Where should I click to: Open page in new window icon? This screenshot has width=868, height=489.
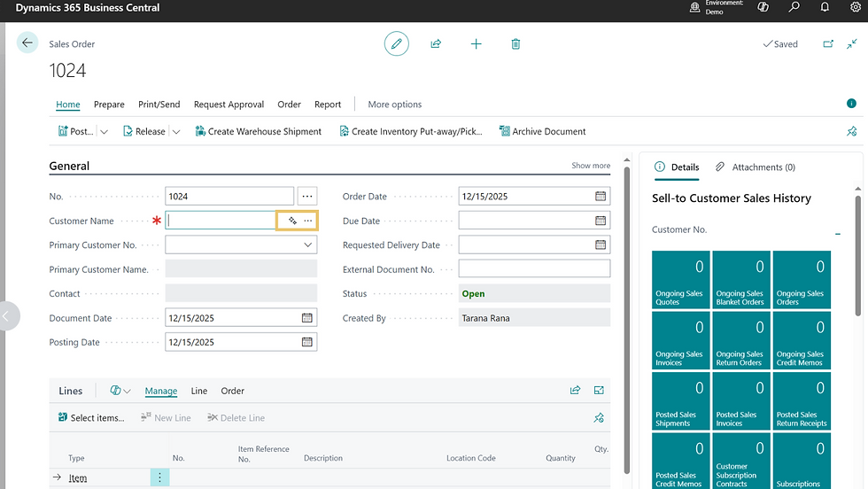pyautogui.click(x=828, y=43)
